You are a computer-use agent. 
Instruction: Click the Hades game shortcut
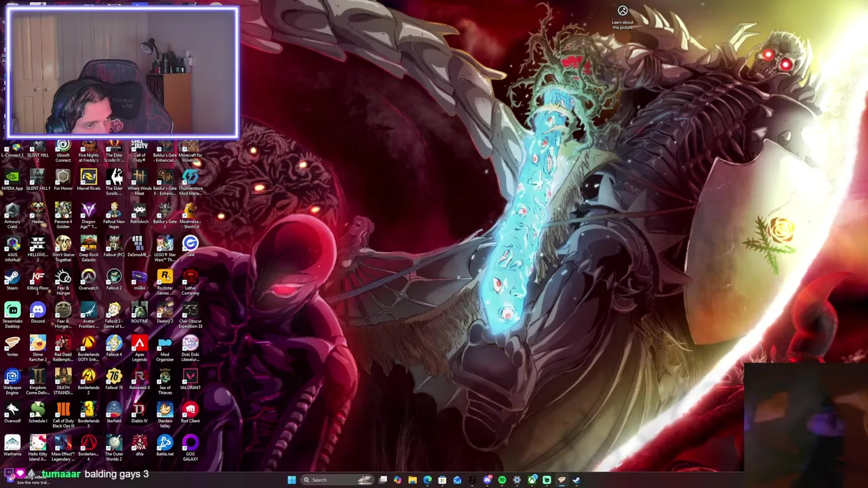[37, 213]
